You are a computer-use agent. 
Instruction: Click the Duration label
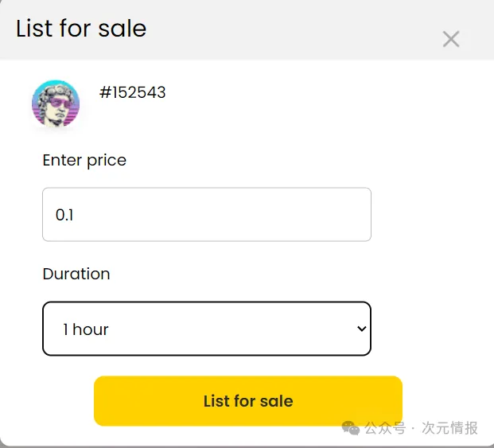[76, 274]
